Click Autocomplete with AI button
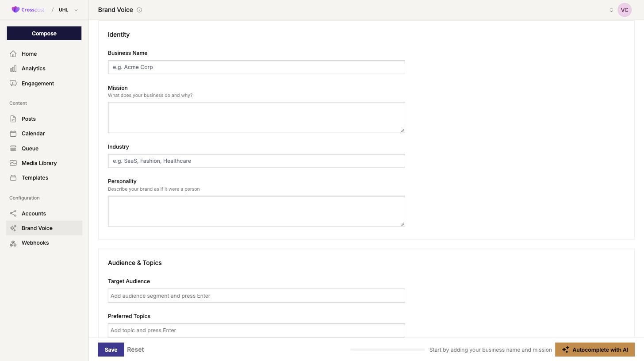Image resolution: width=644 pixels, height=361 pixels. (595, 349)
